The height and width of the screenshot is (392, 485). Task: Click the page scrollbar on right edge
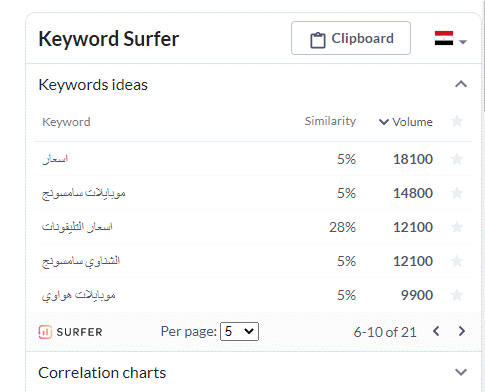(484, 57)
